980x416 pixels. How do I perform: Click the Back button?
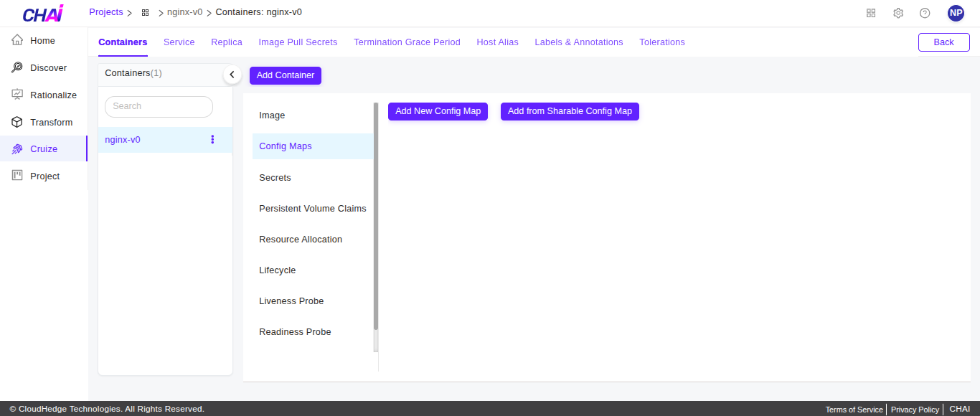(x=943, y=42)
